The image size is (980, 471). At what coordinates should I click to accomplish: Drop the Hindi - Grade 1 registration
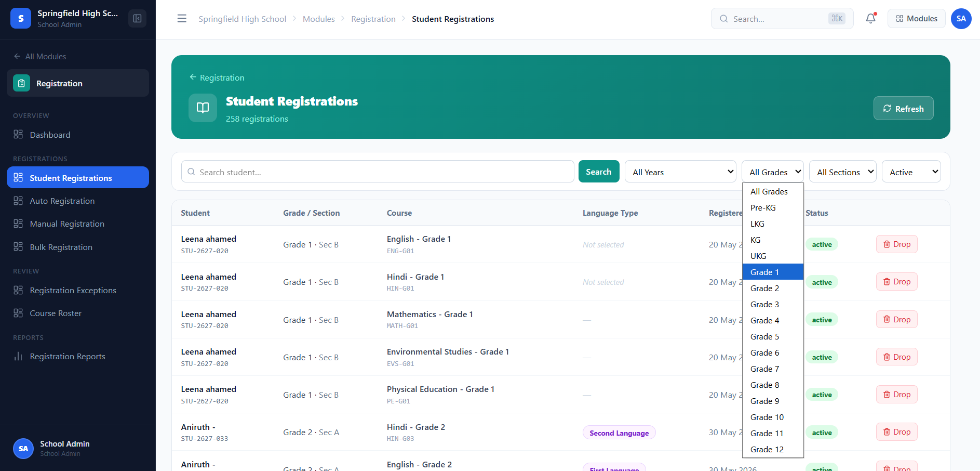(897, 282)
